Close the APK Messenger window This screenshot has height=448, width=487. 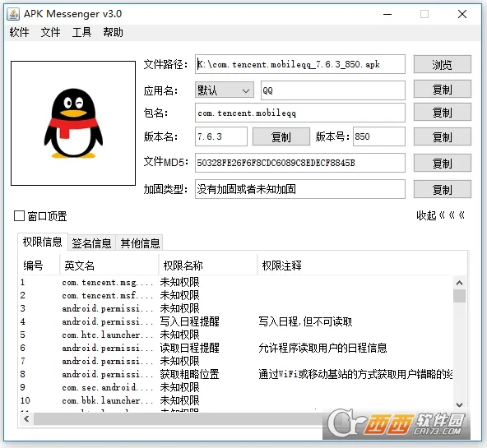click(462, 14)
